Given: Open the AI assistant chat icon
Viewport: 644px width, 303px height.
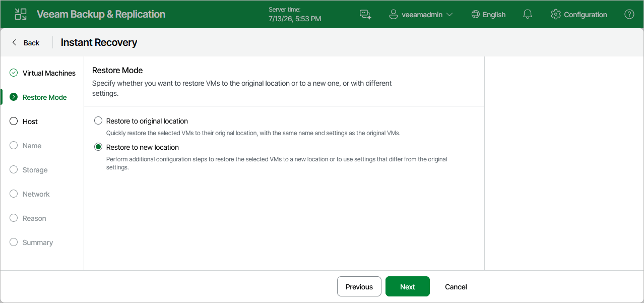Looking at the screenshot, I should (x=365, y=15).
